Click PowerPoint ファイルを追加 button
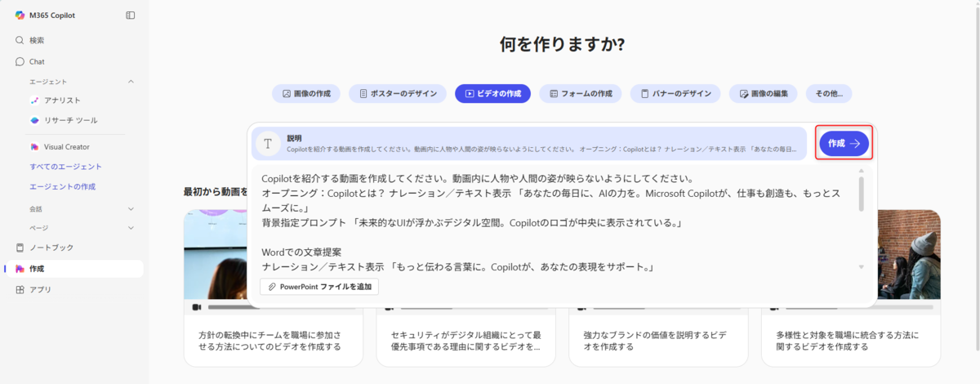 (x=319, y=287)
